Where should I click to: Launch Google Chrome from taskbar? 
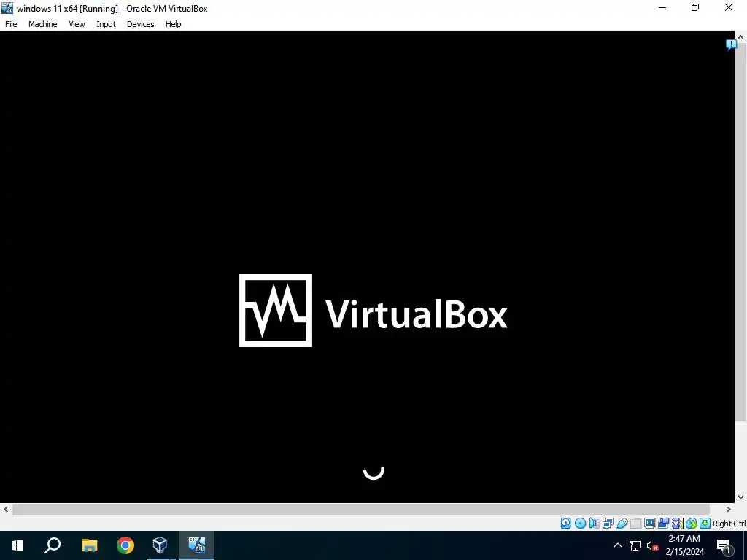point(125,545)
